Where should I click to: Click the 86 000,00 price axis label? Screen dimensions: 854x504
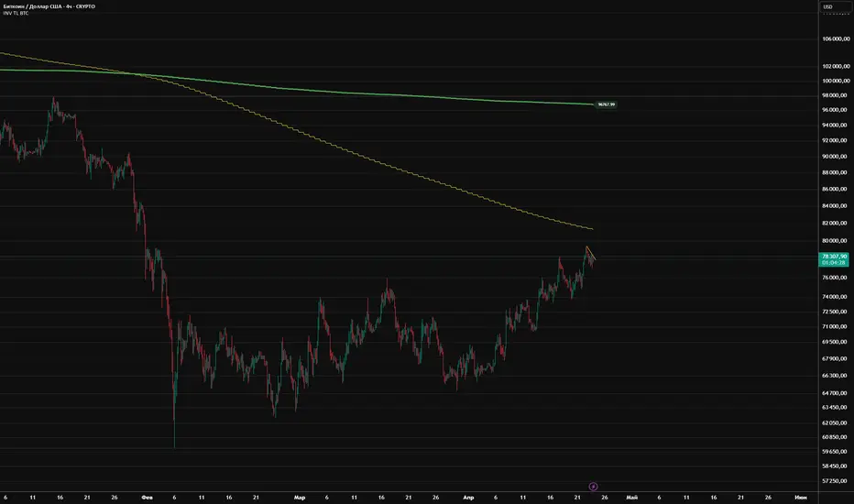coord(836,189)
